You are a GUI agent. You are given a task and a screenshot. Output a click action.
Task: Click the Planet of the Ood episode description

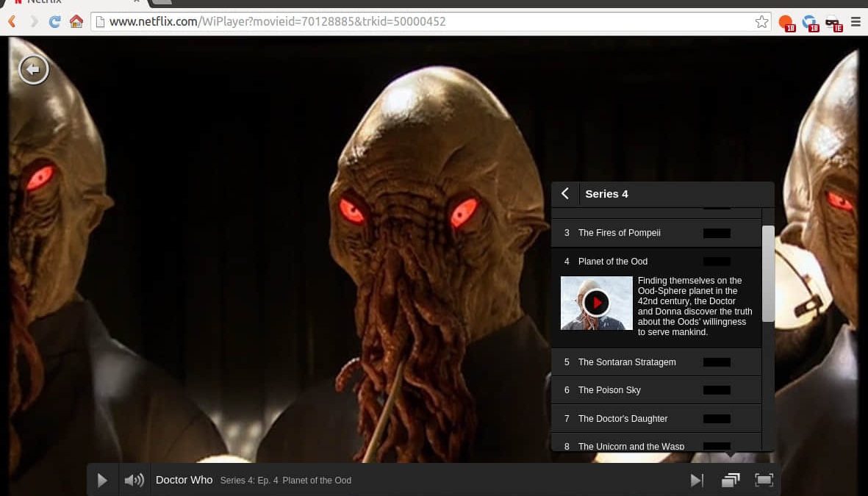tap(695, 306)
